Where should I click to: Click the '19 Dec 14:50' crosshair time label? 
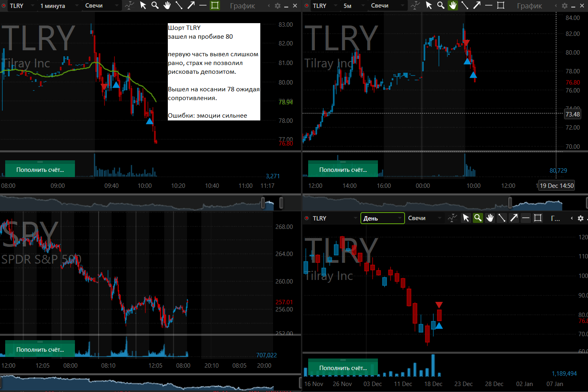(x=557, y=185)
